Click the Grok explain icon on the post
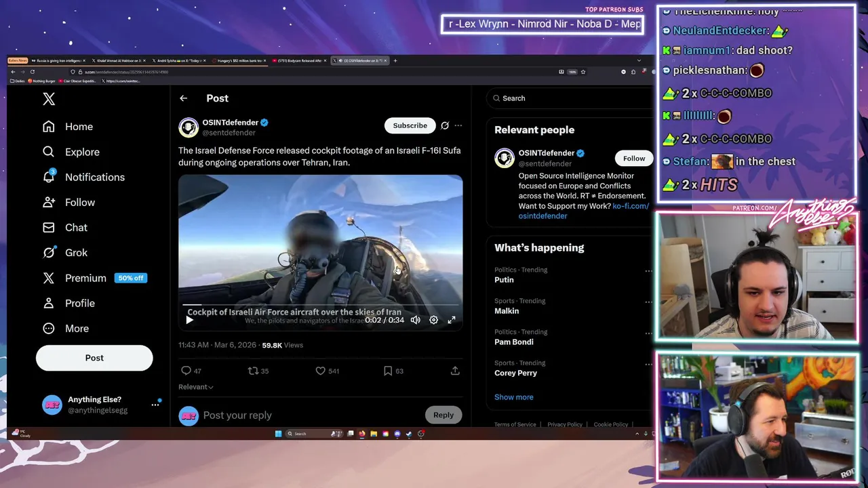Screen dimensions: 868x488 click(445, 125)
